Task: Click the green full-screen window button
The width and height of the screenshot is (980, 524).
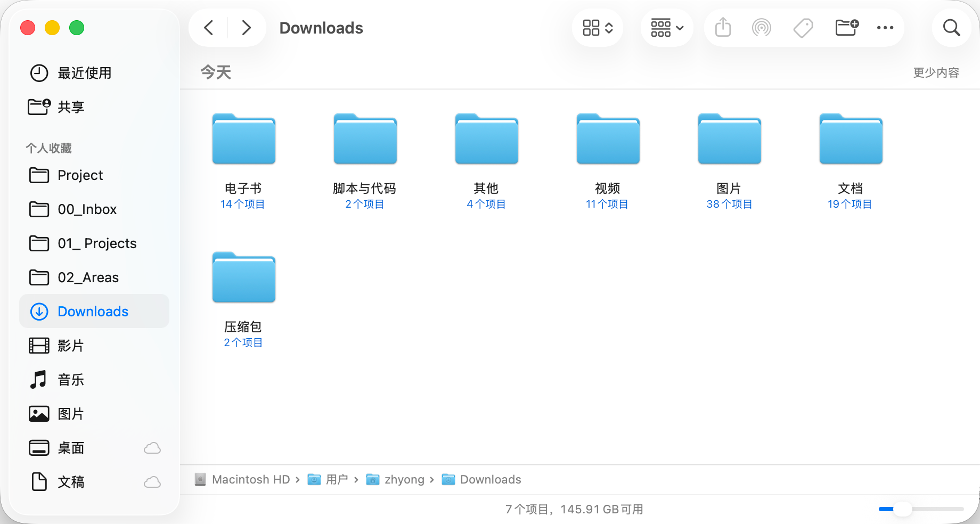Action: coord(77,28)
